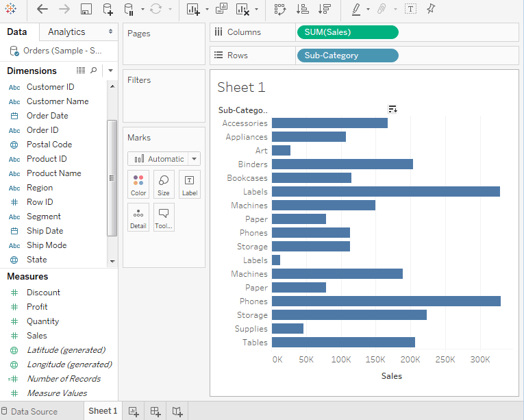
Task: Click the Undo back arrow
Action: pyautogui.click(x=42, y=9)
